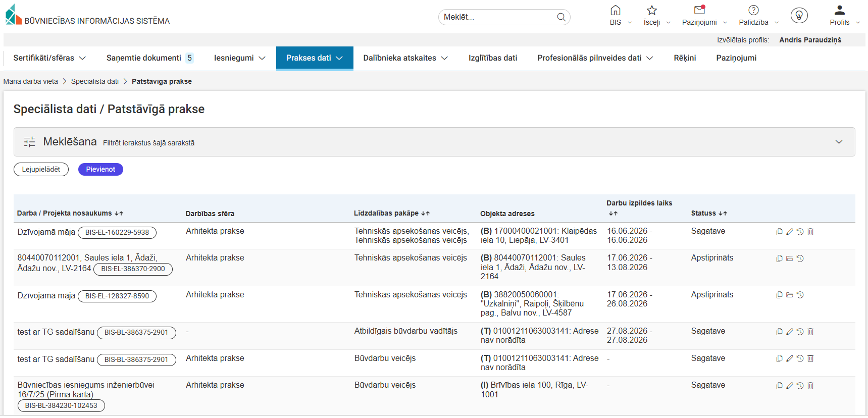Image resolution: width=868 pixels, height=418 pixels.
Task: Open the Paziņojumi envelope in header
Action: (704, 16)
